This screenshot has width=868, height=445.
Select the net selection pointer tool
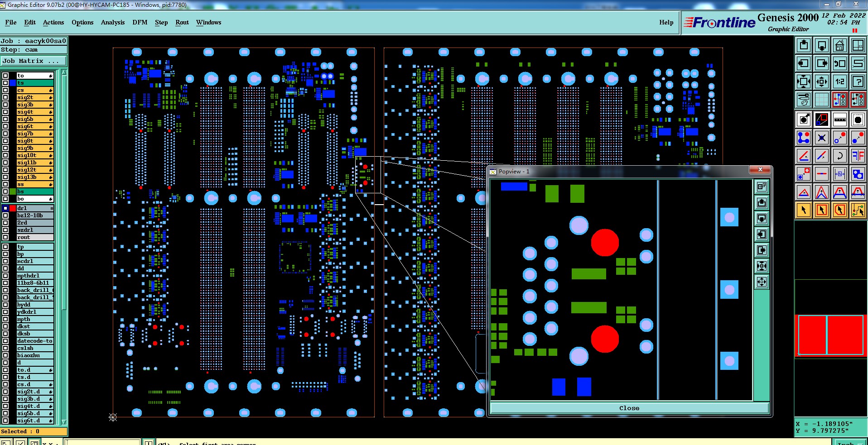pos(858,210)
